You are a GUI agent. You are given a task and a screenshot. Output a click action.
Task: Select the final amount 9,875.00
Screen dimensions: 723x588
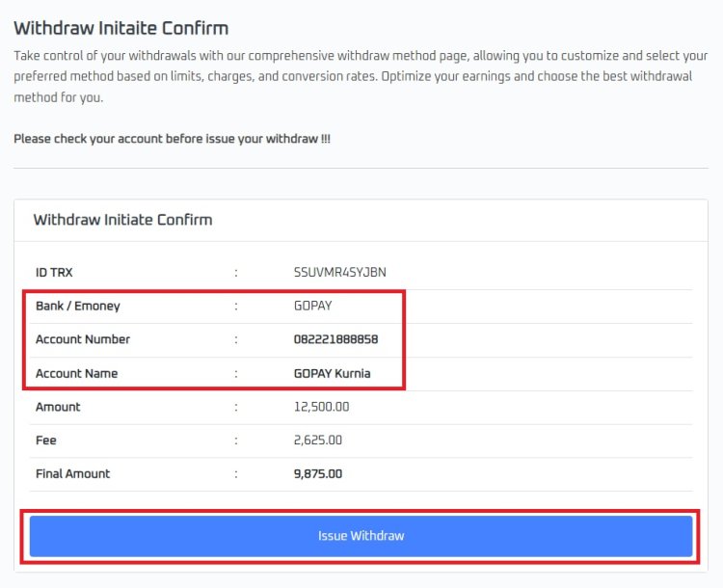[x=318, y=473]
